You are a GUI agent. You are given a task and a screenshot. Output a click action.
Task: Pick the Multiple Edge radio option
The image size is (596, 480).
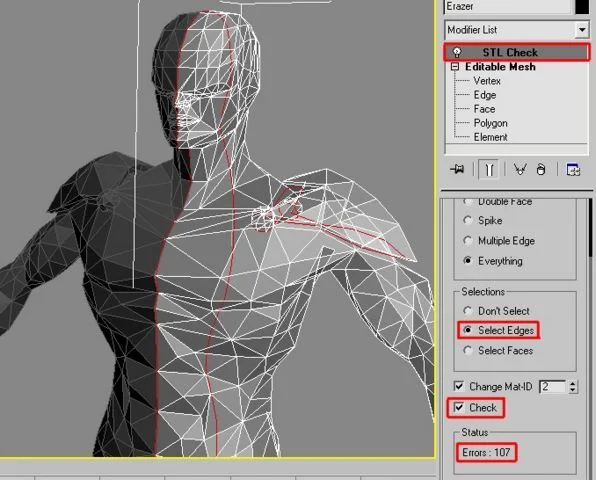(468, 241)
